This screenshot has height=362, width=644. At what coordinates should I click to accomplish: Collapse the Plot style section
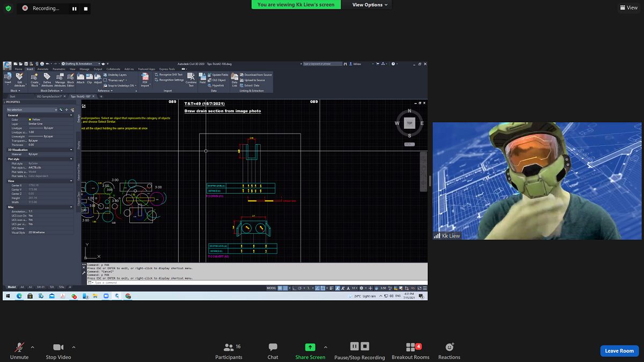pyautogui.click(x=71, y=159)
